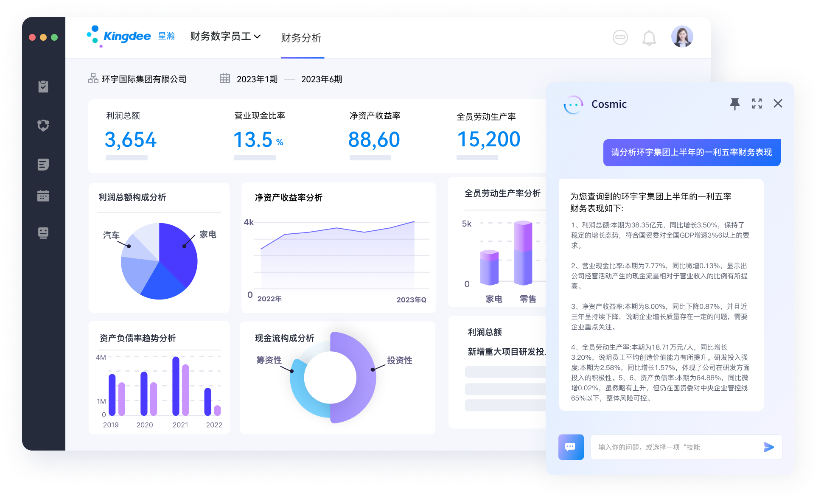
Task: Open the shield-shaped sidebar icon
Action: pos(43,125)
